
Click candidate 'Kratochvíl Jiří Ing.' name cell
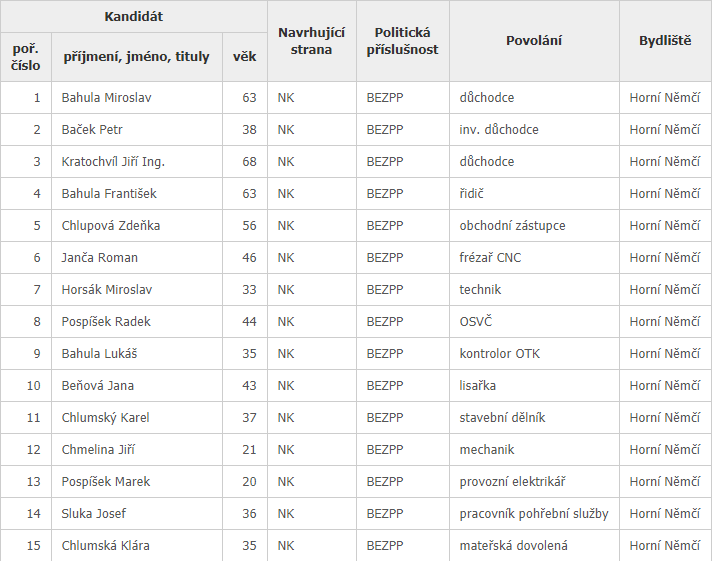[x=113, y=162]
